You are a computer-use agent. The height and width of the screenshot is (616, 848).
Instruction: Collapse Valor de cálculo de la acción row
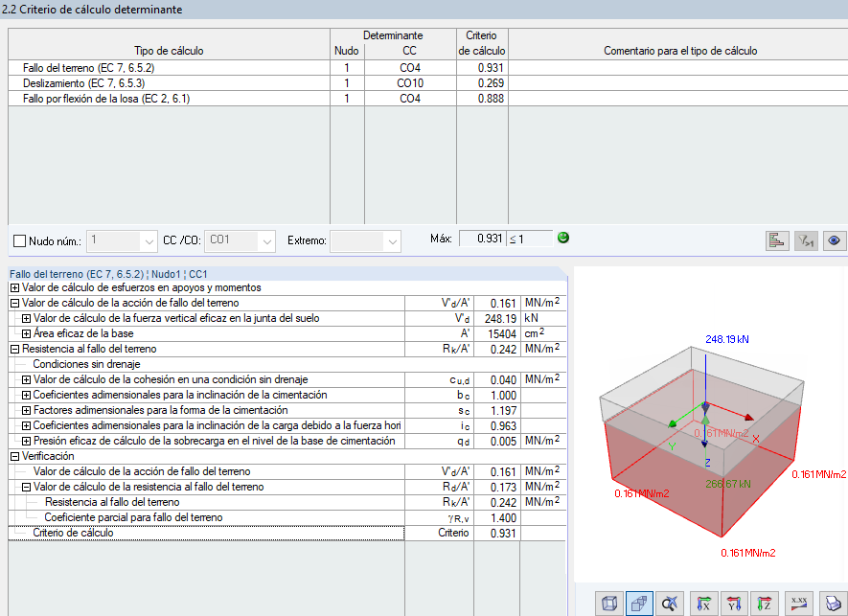tap(14, 303)
